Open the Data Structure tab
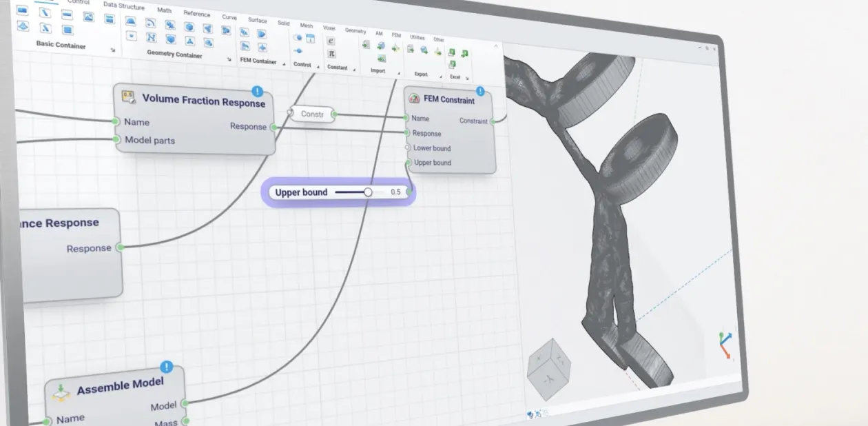This screenshot has height=426, width=868. 123,7
